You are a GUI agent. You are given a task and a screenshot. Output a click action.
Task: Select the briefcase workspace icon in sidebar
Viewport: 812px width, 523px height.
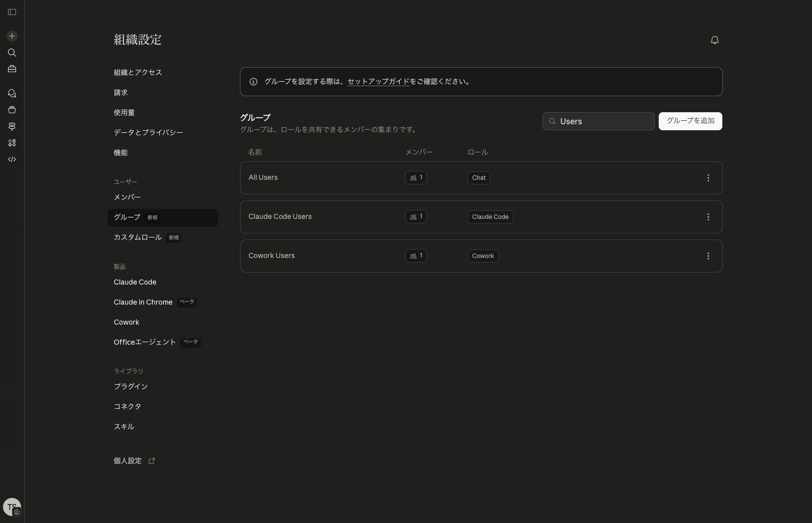[x=12, y=69]
